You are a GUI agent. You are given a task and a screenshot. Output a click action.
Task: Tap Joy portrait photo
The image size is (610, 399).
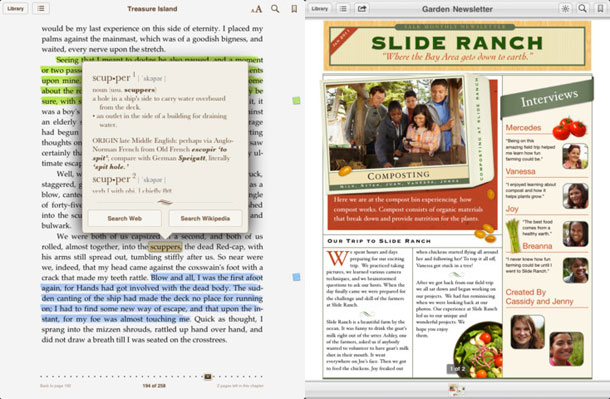pyautogui.click(x=575, y=234)
